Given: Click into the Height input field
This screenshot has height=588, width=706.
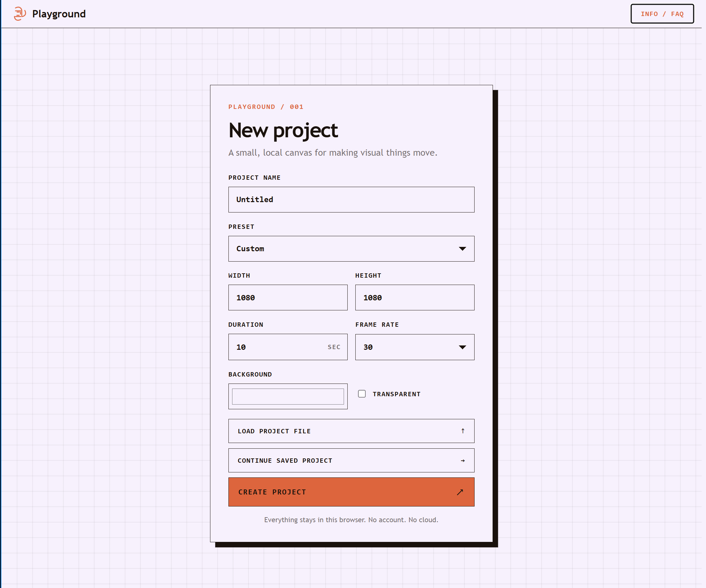Looking at the screenshot, I should 414,297.
